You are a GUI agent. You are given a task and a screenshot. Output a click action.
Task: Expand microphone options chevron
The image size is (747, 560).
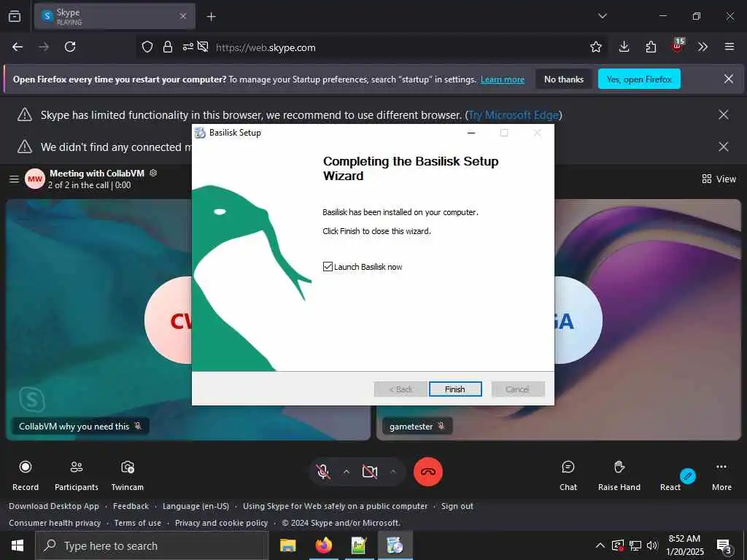pyautogui.click(x=347, y=472)
